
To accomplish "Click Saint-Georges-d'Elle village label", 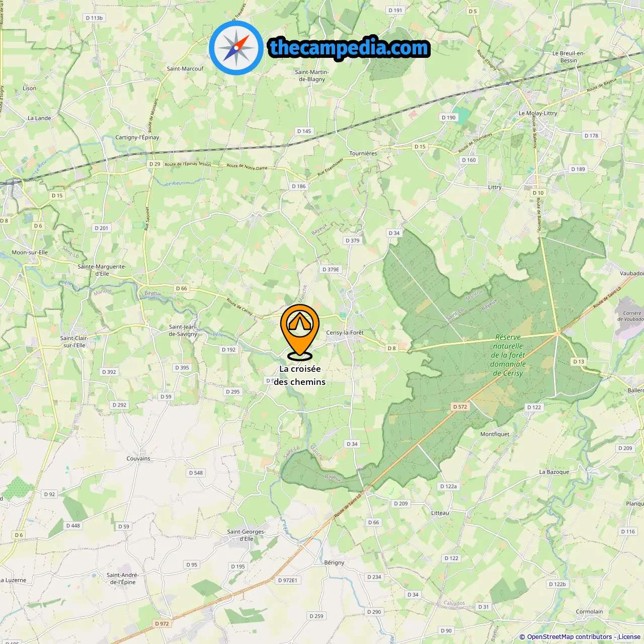I will coord(247,535).
